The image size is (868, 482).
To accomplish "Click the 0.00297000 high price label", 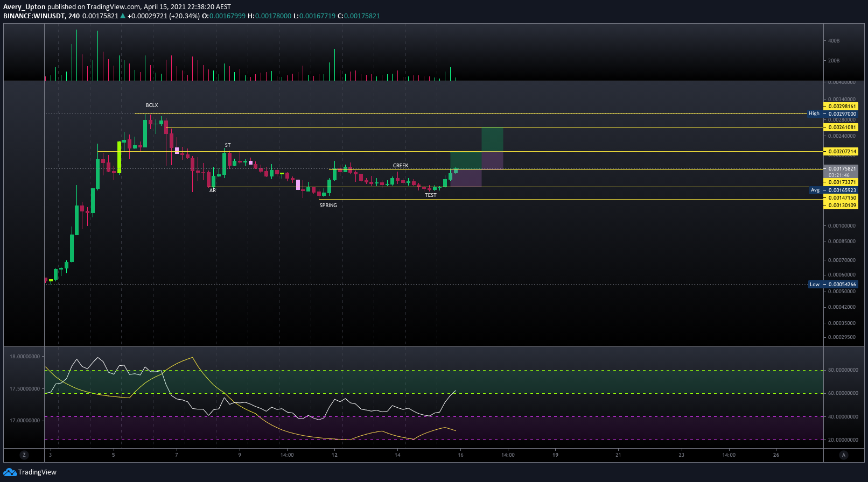I will (x=841, y=114).
